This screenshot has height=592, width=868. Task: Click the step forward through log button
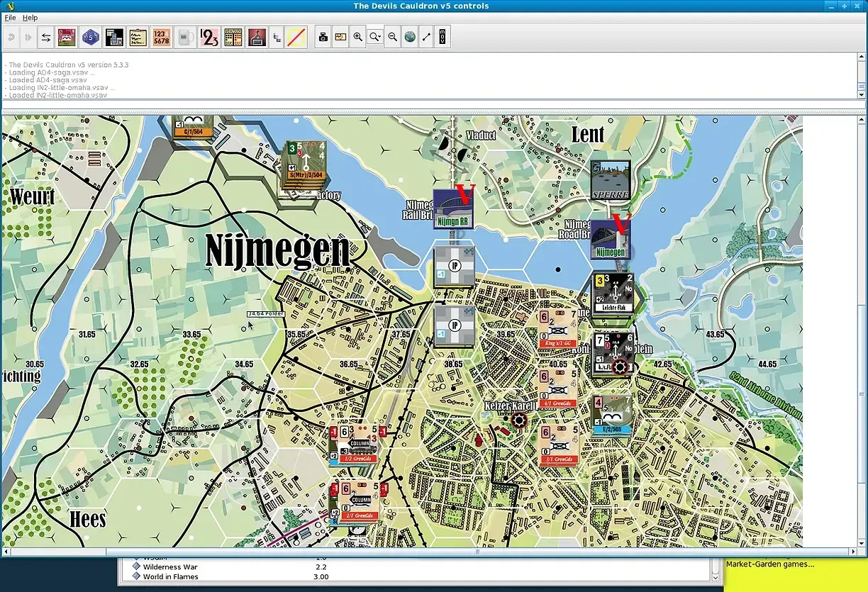point(28,37)
